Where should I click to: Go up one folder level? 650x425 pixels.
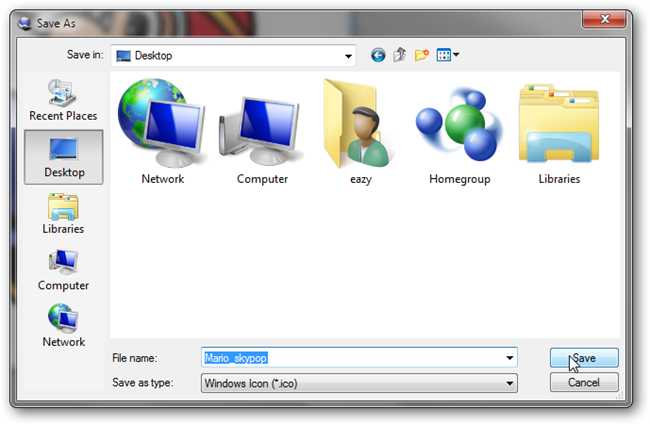coord(400,55)
